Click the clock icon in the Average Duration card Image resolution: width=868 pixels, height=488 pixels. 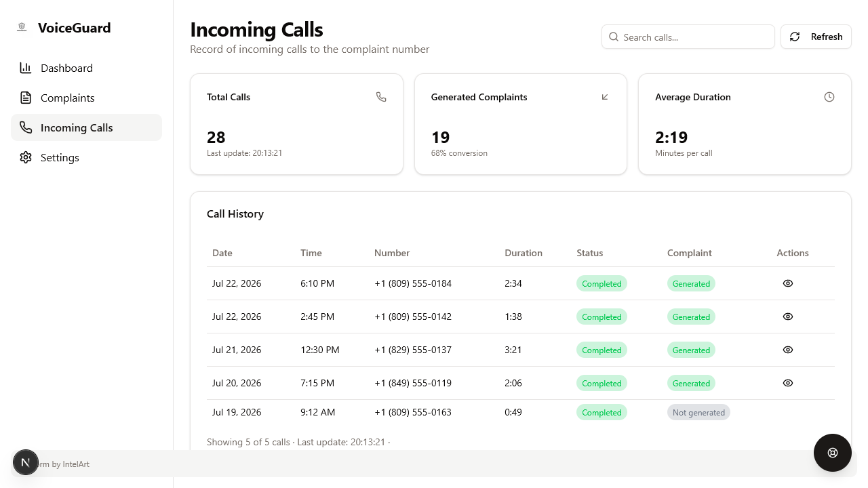pos(829,97)
